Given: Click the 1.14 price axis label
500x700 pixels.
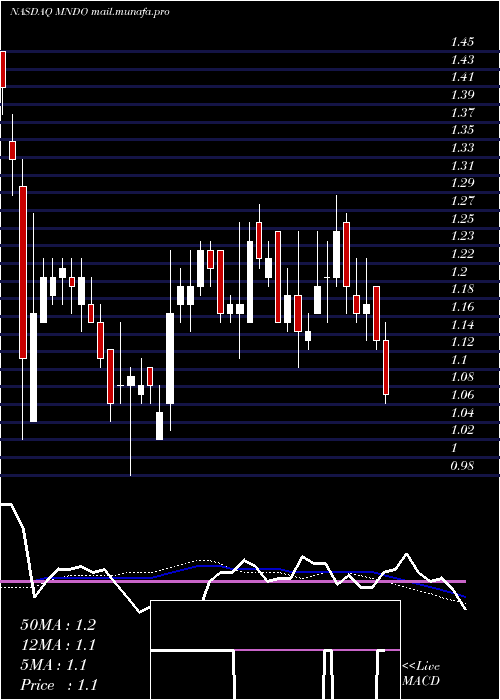Looking at the screenshot, I should (x=462, y=325).
